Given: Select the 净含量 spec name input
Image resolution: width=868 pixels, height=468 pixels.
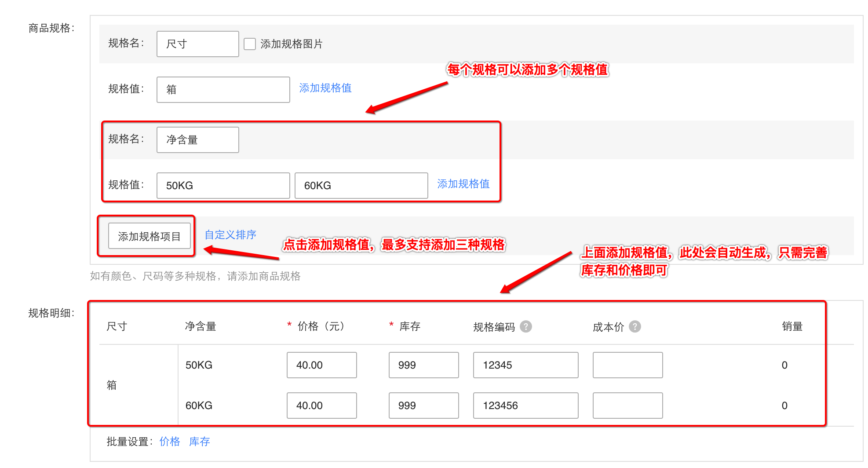Looking at the screenshot, I should 197,139.
